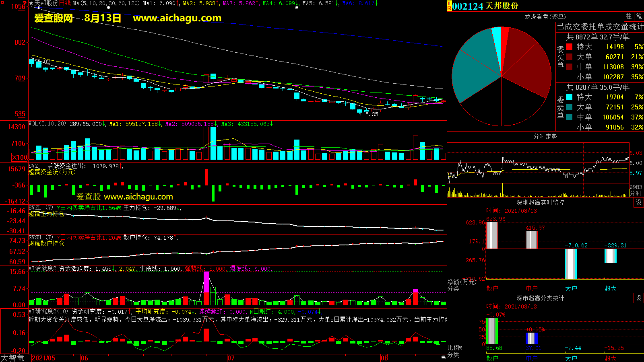Click the yellow TR badge beside stock code
Viewport: 644px width, 362px height.
[x=449, y=6]
